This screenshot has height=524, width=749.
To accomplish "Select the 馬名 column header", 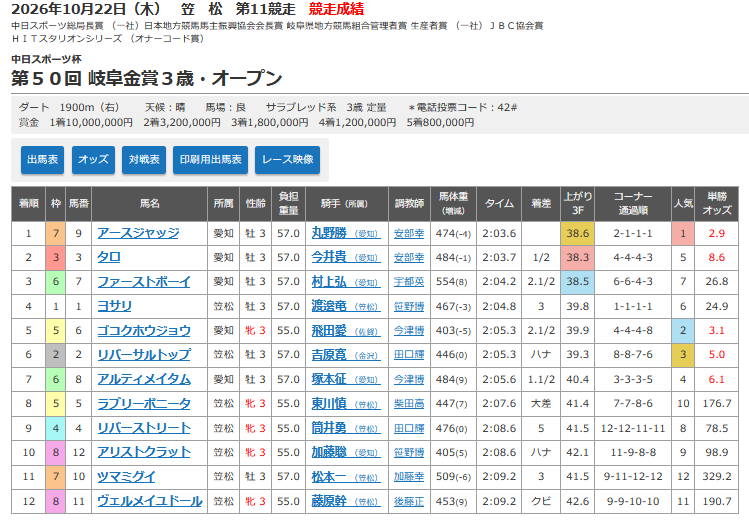I will point(150,204).
